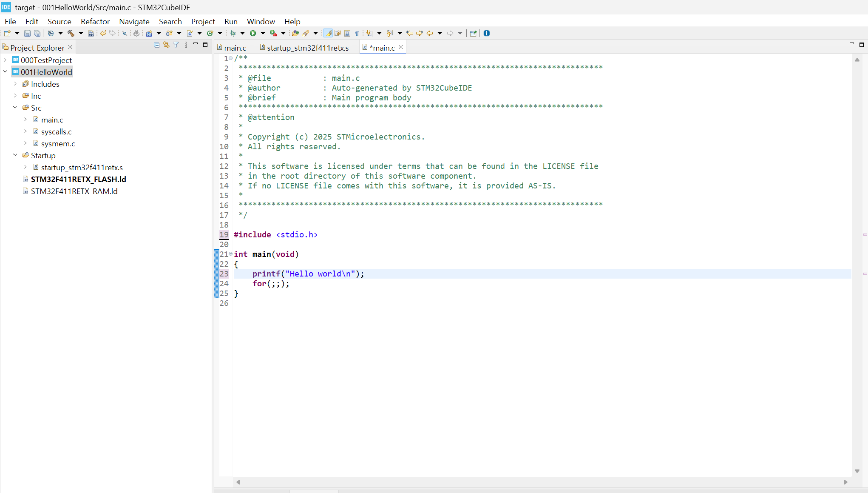Click the Build hammer icon
This screenshot has height=493, width=868.
coord(71,33)
